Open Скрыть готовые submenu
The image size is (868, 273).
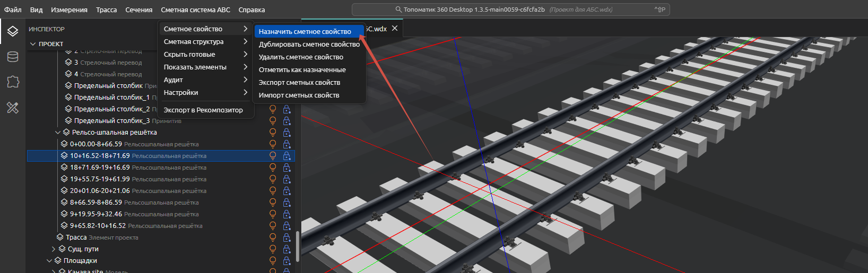click(x=206, y=55)
